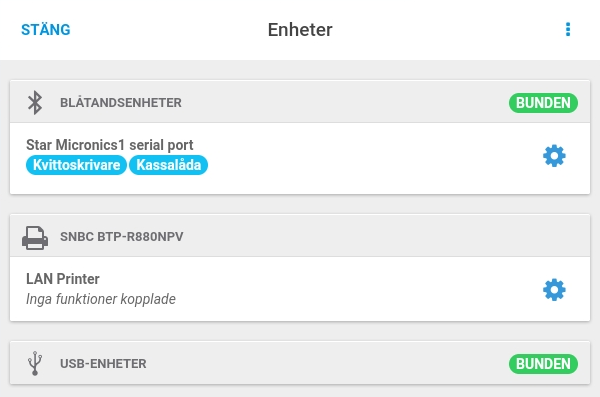Image resolution: width=600 pixels, height=397 pixels.
Task: Expand the BLÅTANDSENHETER section header
Action: click(300, 102)
